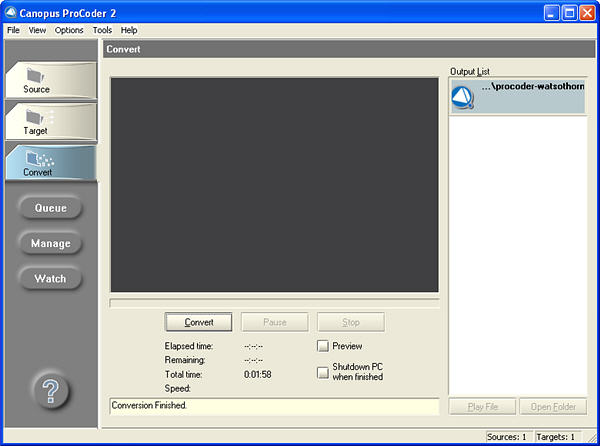Click the Sources: 1 status entry

point(507,437)
